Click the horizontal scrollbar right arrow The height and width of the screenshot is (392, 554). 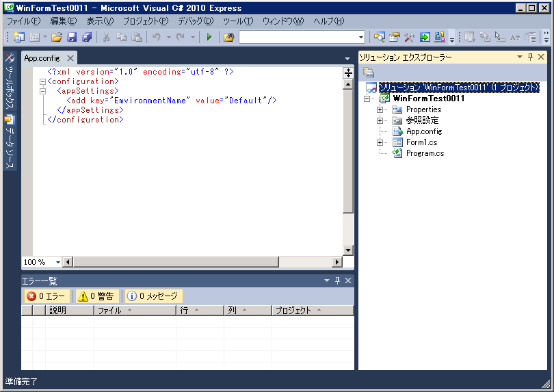click(x=337, y=262)
